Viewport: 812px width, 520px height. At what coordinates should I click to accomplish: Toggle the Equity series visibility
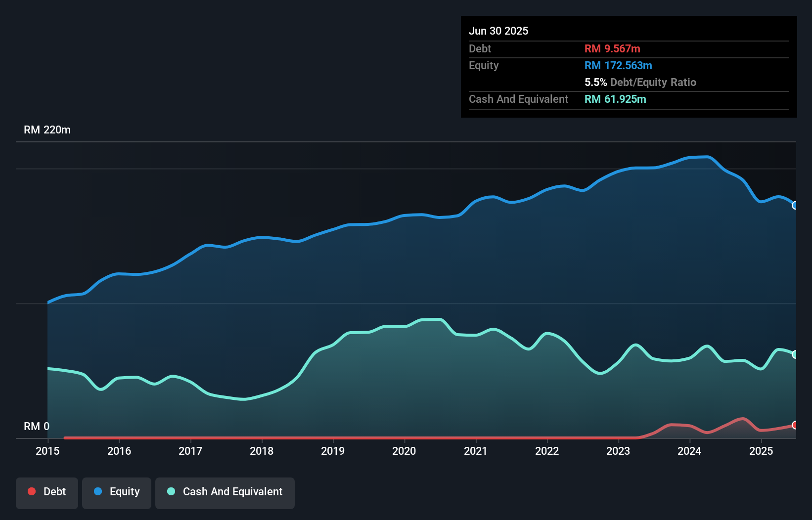(x=117, y=491)
